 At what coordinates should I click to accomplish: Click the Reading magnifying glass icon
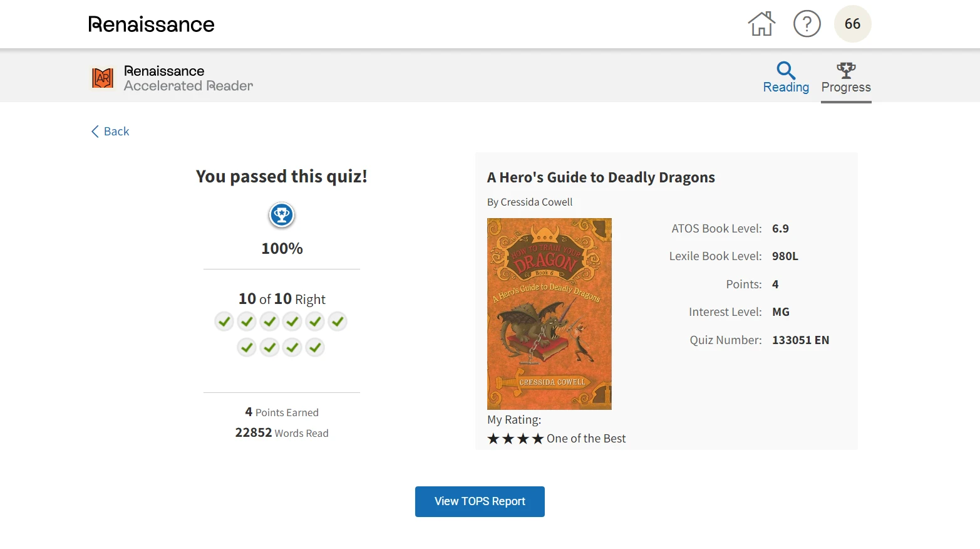786,70
